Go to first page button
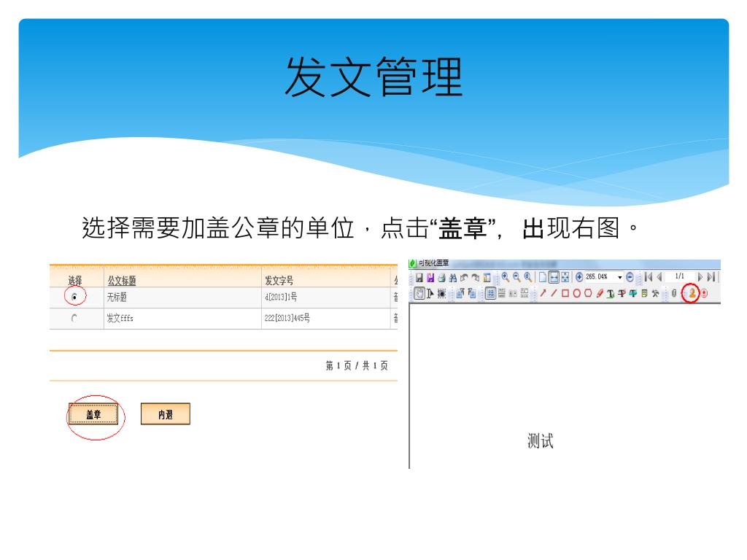 point(648,277)
